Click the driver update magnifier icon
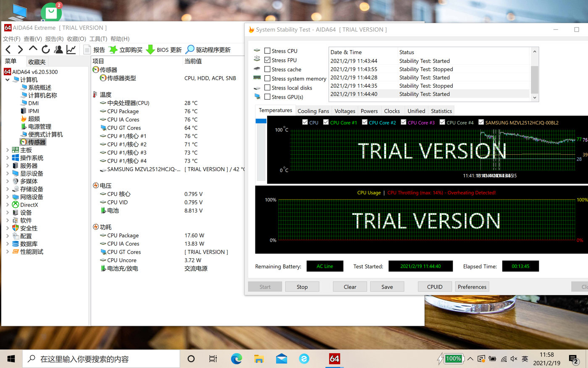Viewport: 588px width, 368px height. tap(190, 50)
